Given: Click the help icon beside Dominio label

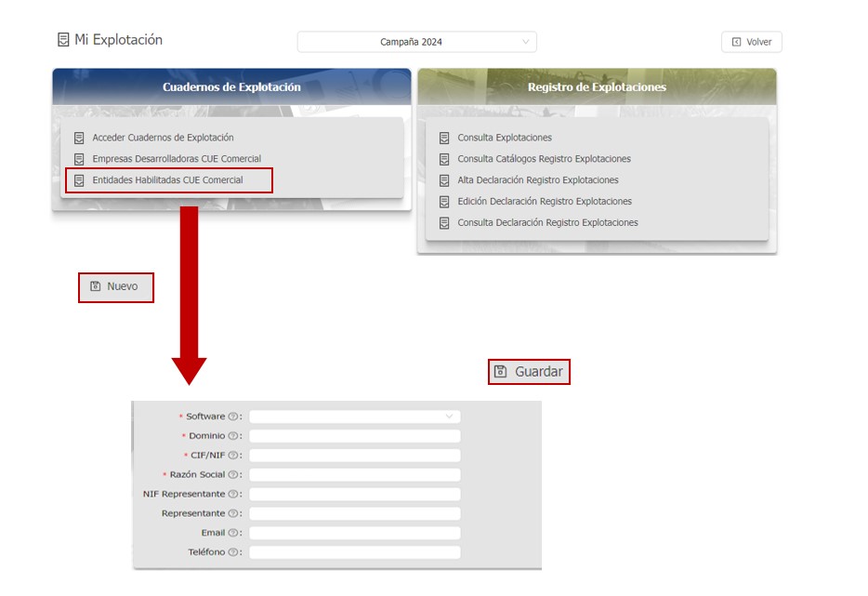Looking at the screenshot, I should 233,436.
